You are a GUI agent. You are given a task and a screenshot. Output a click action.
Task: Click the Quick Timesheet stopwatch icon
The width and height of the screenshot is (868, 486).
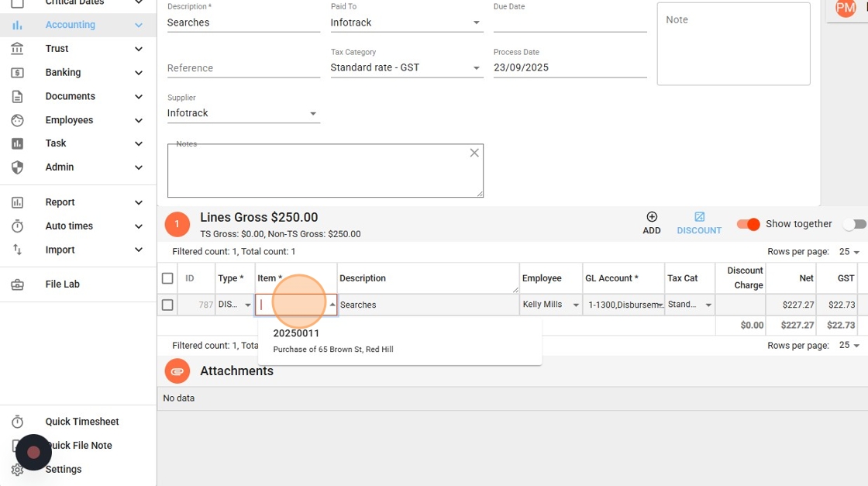(17, 422)
